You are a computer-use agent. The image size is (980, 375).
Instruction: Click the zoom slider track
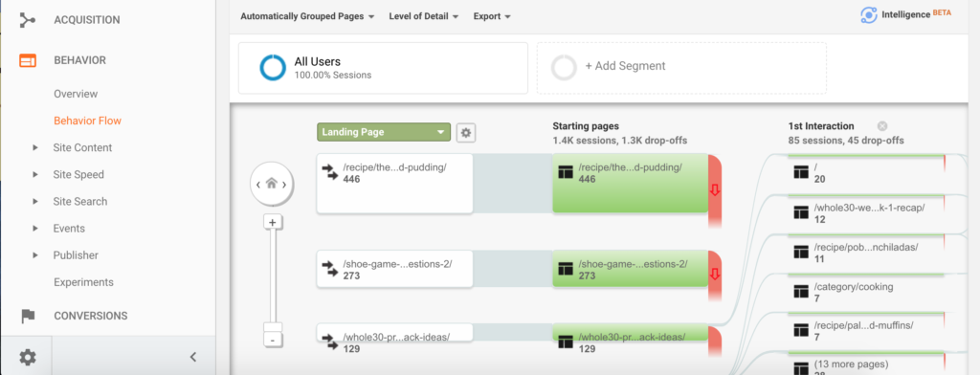(273, 275)
